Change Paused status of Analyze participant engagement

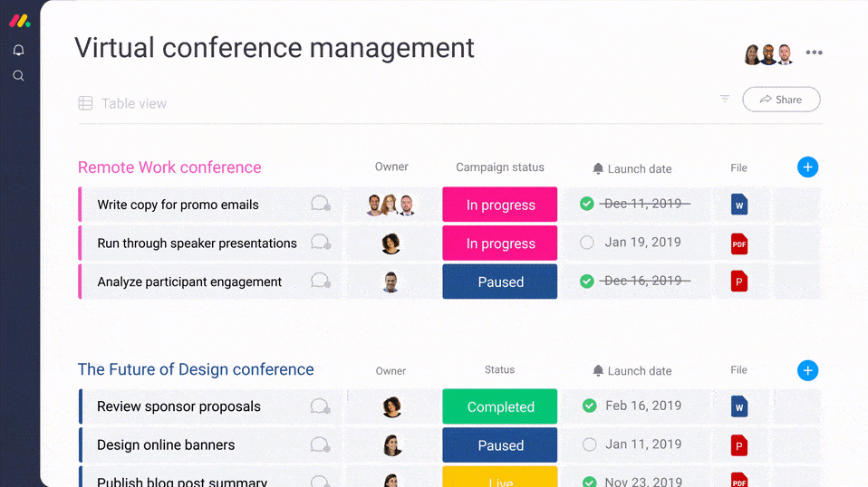pyautogui.click(x=500, y=282)
